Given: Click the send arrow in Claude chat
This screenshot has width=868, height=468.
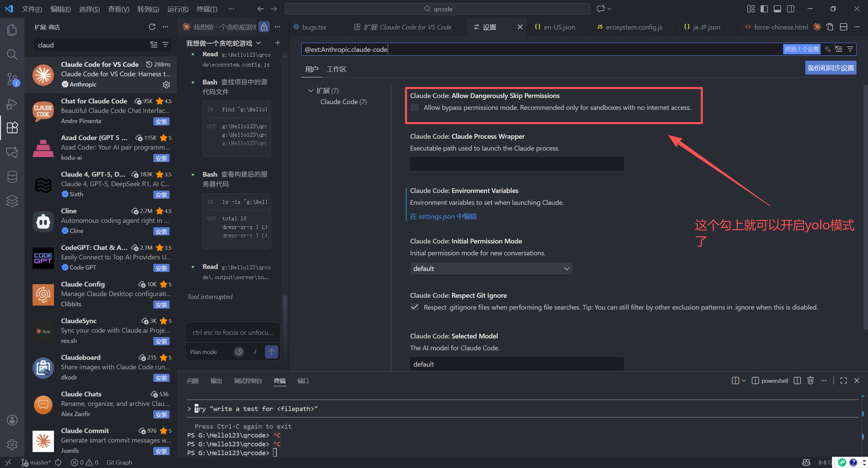Looking at the screenshot, I should click(271, 352).
